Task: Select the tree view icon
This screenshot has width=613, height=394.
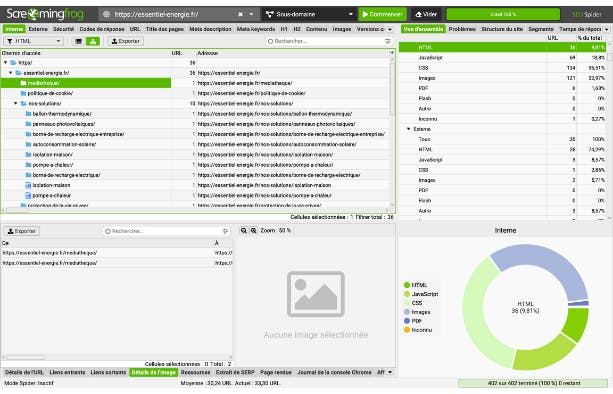Action: (93, 41)
